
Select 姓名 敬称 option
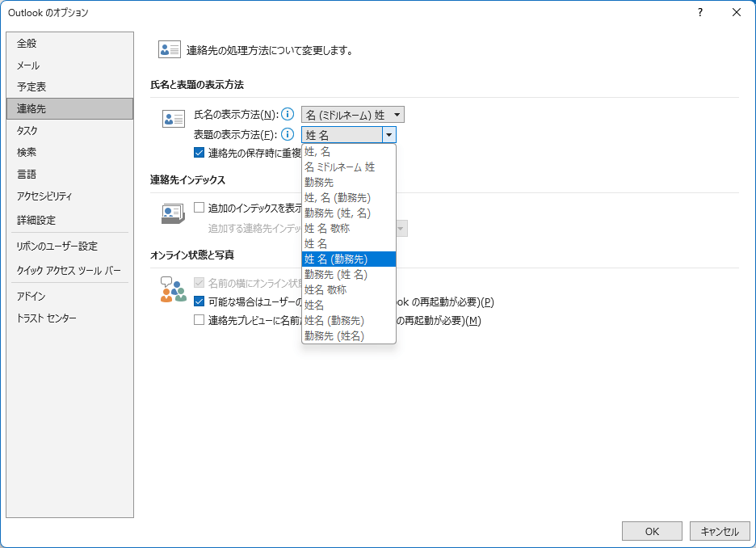(x=349, y=290)
